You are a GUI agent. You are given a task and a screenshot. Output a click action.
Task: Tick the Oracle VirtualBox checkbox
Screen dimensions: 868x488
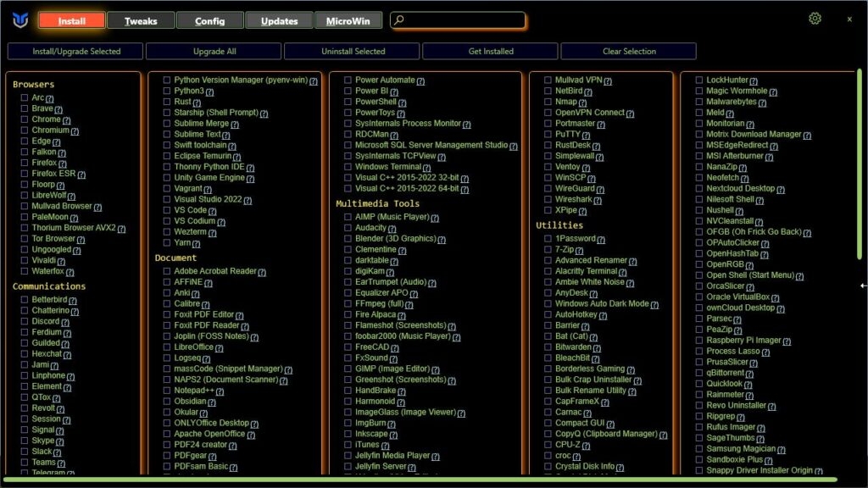[699, 297]
